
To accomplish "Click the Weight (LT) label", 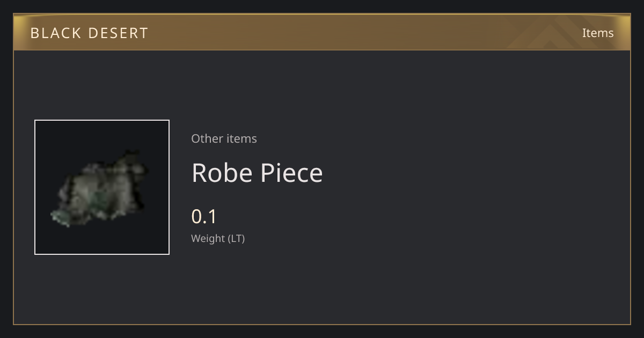I will [x=218, y=238].
